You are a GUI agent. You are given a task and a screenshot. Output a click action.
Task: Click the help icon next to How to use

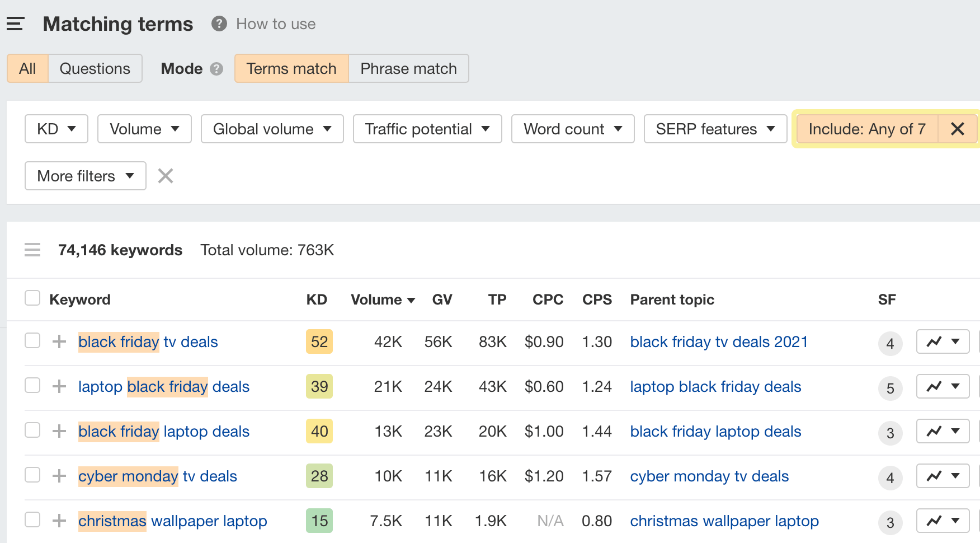218,24
